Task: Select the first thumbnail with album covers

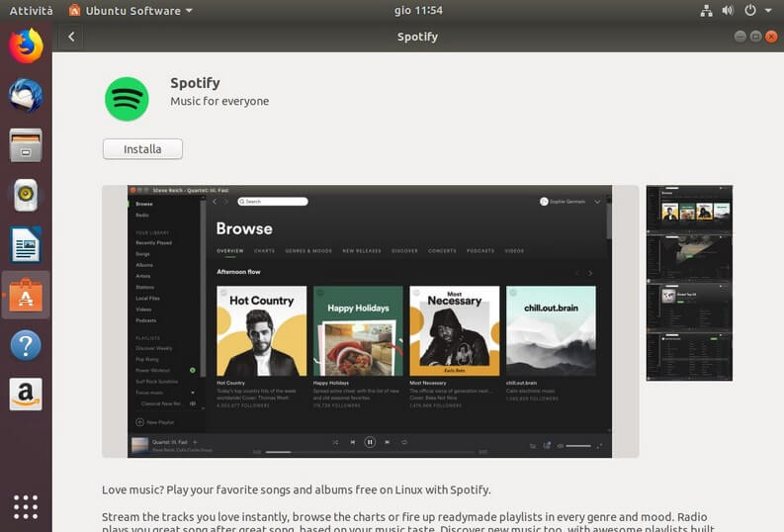Action: [689, 209]
